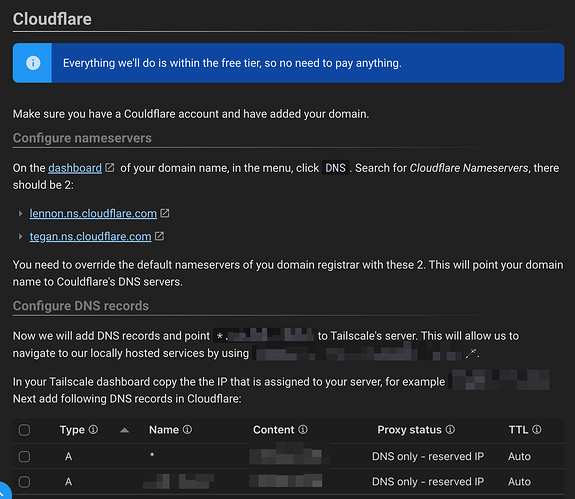Open the tegan.ns.cloudflare.com link
The height and width of the screenshot is (499, 575).
(90, 236)
